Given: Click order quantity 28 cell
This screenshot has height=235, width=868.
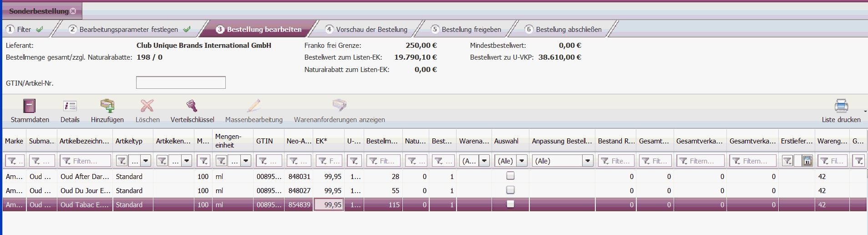Looking at the screenshot, I should (383, 176).
